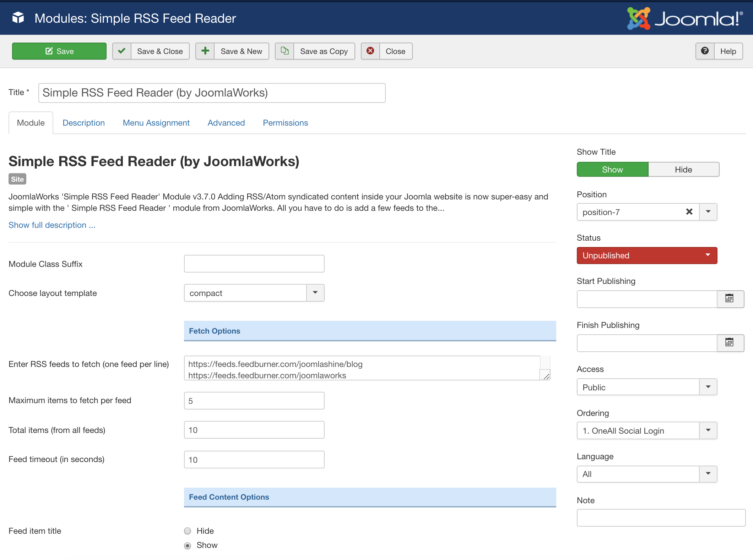753x560 pixels.
Task: Open the Position dropdown arrow
Action: tap(708, 212)
